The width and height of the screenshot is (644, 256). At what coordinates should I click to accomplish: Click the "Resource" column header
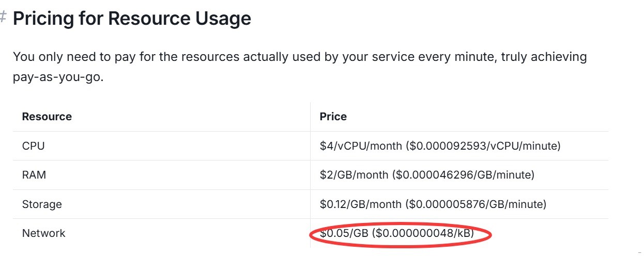47,117
